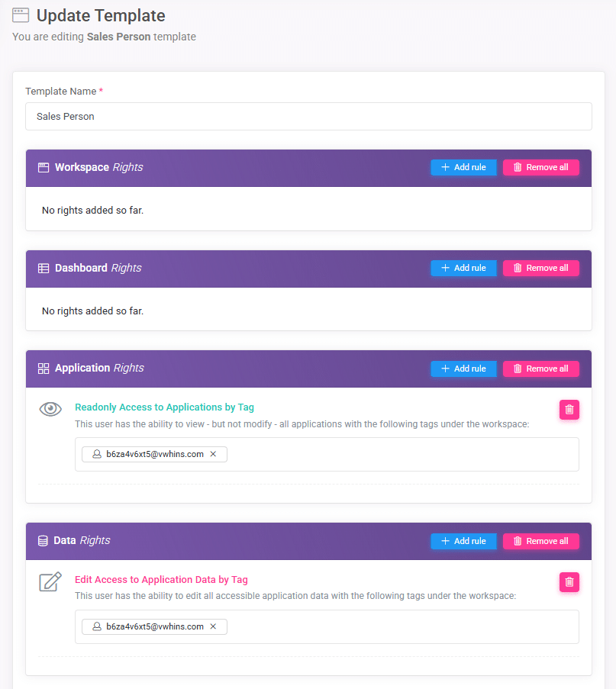Click the eye icon for Readonly Access
616x689 pixels.
point(50,409)
